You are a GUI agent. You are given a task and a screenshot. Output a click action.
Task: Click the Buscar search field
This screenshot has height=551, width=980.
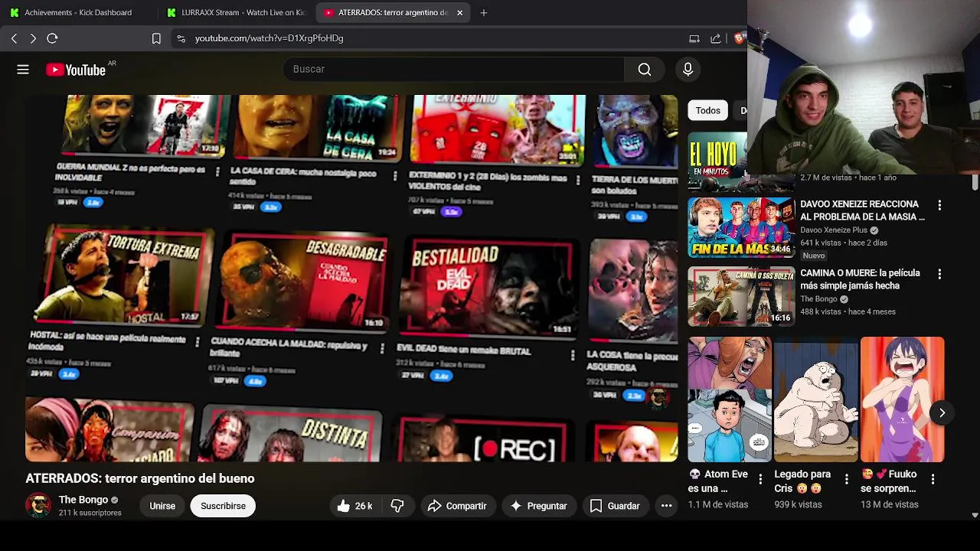(456, 70)
